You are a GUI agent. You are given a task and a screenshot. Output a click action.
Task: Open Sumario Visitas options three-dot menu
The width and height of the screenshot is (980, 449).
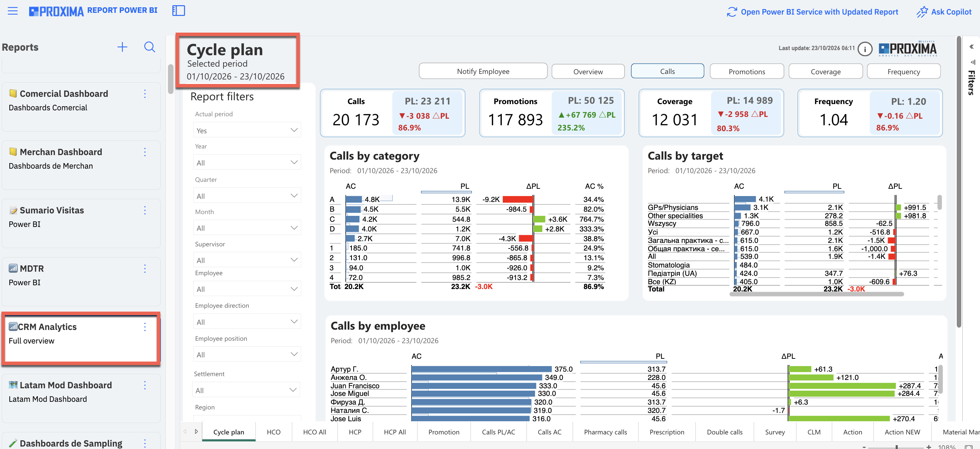[x=145, y=210]
